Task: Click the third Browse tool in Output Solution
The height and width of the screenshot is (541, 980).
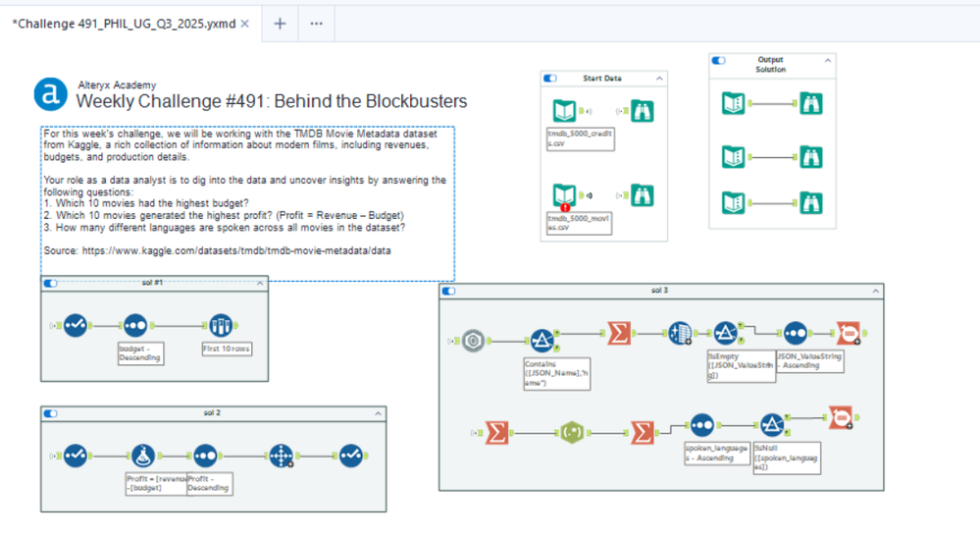Action: [x=810, y=202]
